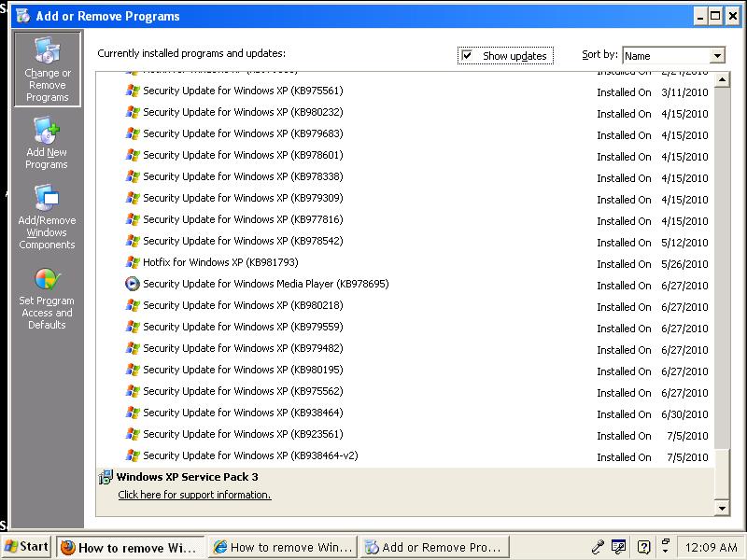Image resolution: width=747 pixels, height=560 pixels.
Task: Expand the Sort by dropdown
Action: point(717,56)
